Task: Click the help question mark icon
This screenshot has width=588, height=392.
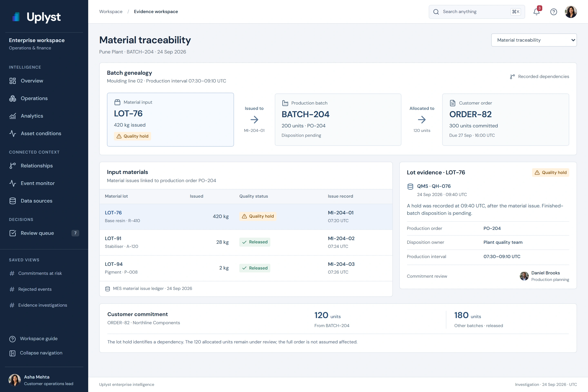Action: (x=553, y=12)
